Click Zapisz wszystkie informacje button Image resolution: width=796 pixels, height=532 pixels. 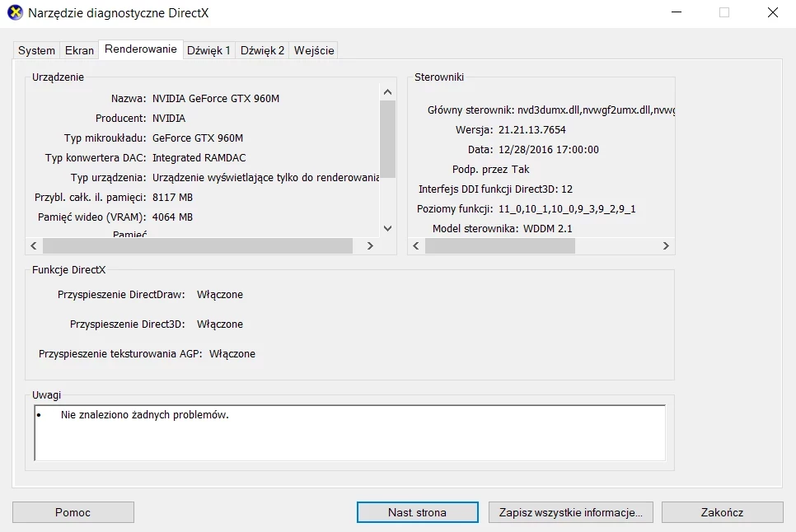(x=570, y=511)
